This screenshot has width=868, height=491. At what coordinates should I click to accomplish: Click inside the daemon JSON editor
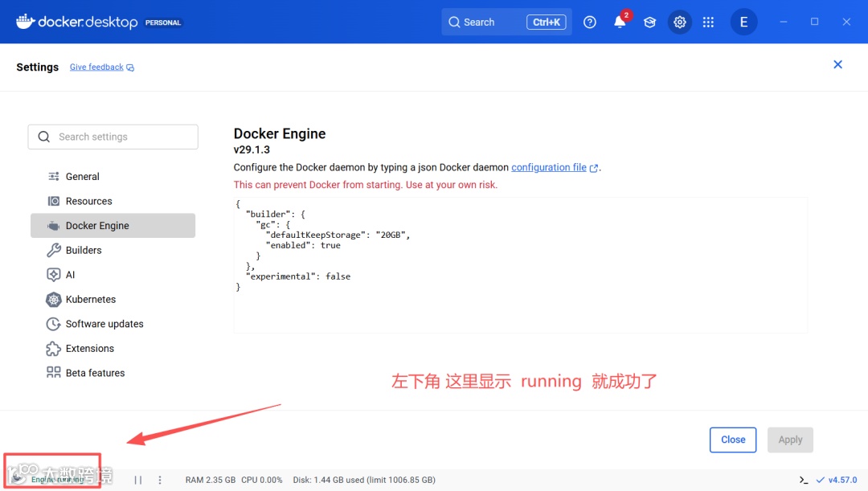point(520,265)
